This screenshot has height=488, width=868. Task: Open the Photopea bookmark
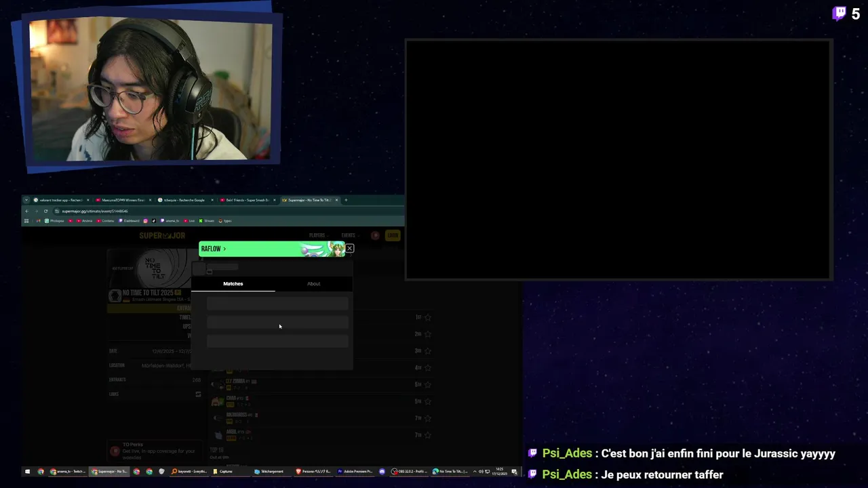55,220
